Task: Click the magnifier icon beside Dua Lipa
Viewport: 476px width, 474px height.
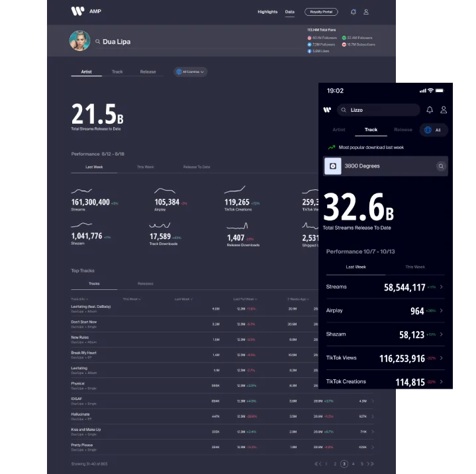Action: click(98, 42)
